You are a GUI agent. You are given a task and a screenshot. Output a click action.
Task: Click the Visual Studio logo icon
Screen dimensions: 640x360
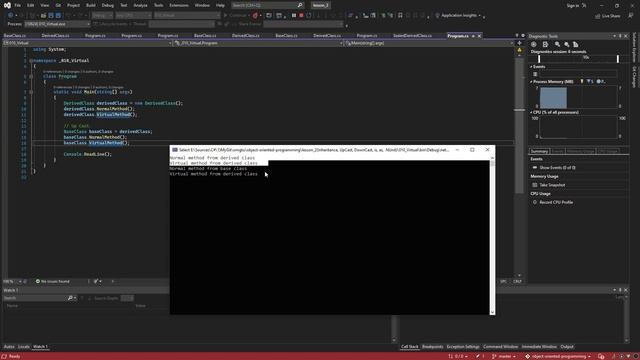(7, 5)
